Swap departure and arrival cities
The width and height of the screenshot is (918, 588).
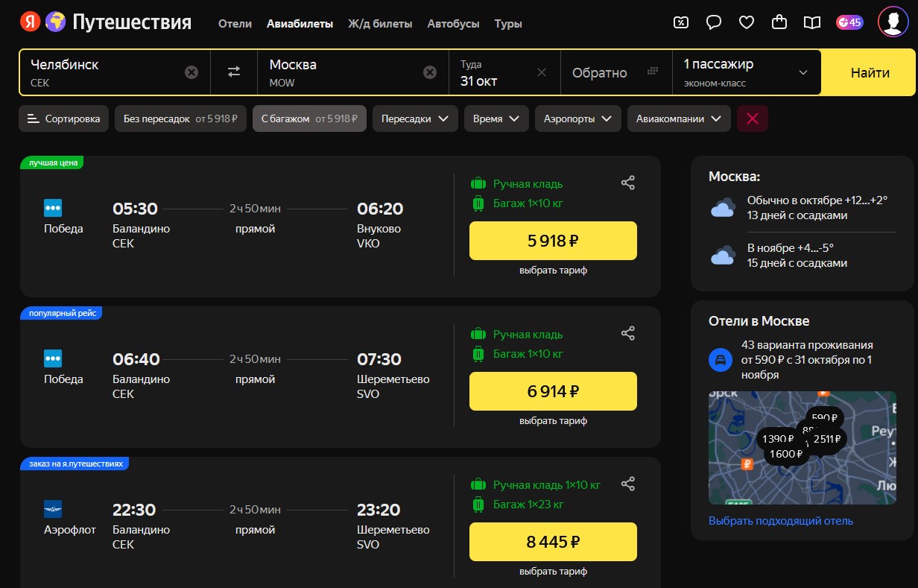tap(234, 72)
